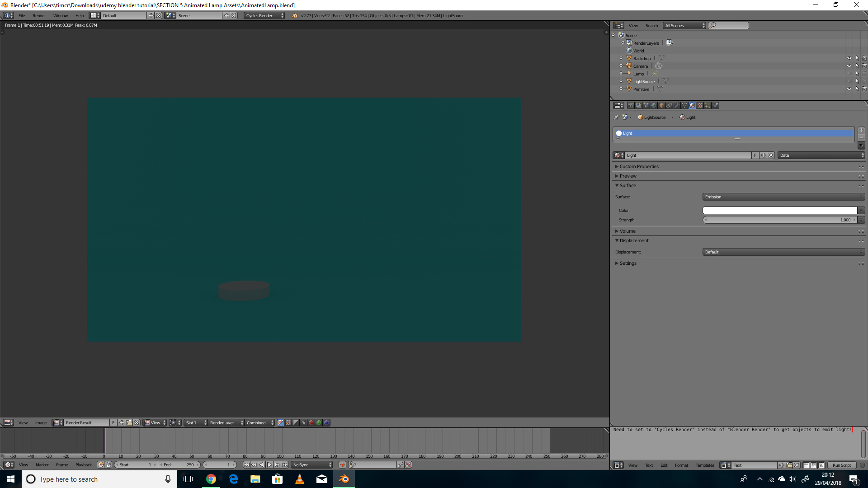This screenshot has height=488, width=868.
Task: Open the All Scenes dropdown
Action: pos(684,25)
